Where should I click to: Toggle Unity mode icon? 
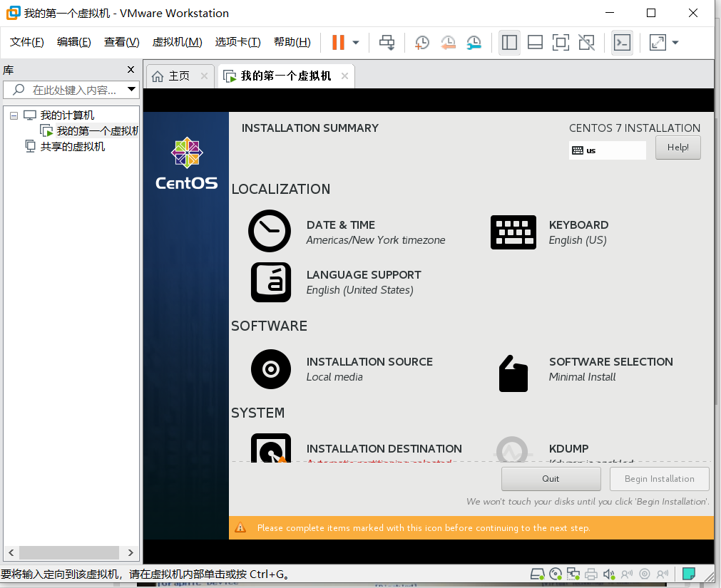(x=586, y=43)
